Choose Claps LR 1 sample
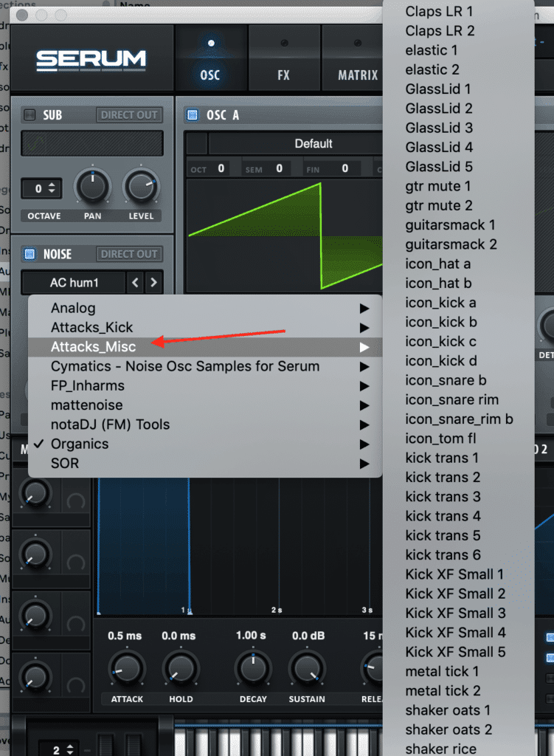Viewport: 554px width, 756px height. (x=458, y=11)
